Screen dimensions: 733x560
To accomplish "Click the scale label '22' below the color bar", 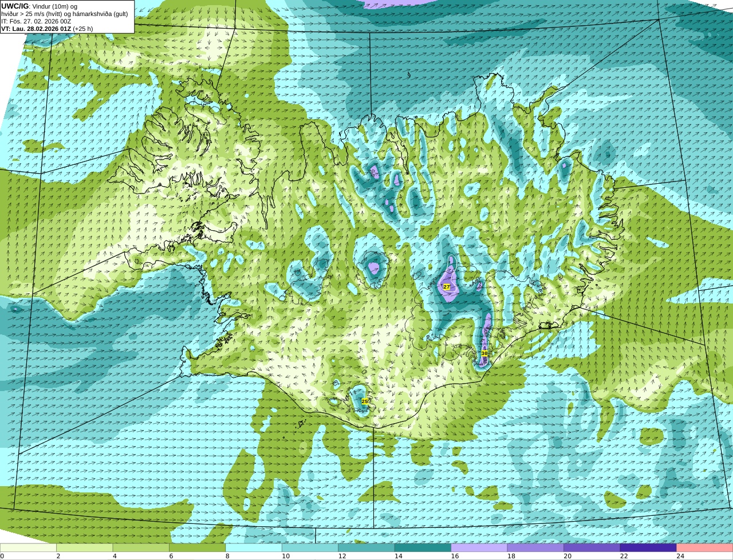I will coord(624,555).
